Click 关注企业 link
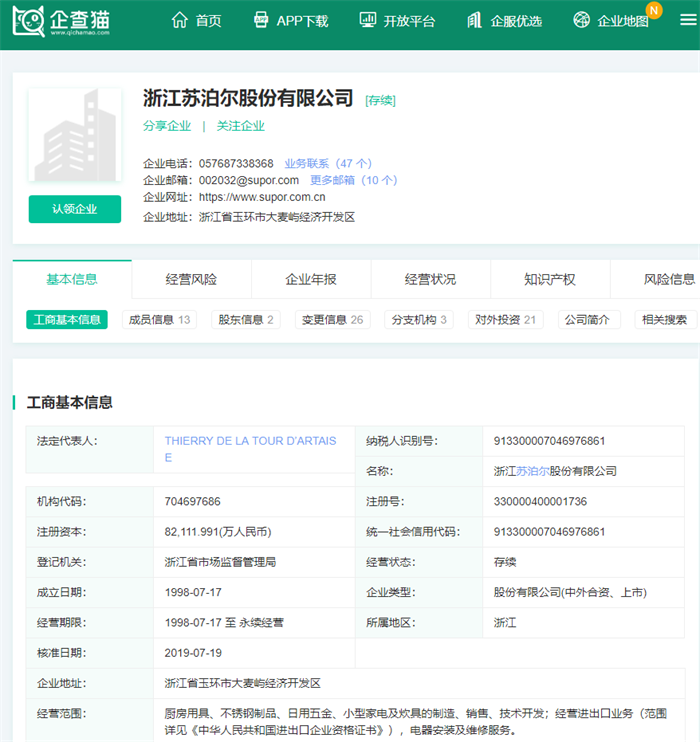This screenshot has height=742, width=700. (x=240, y=126)
